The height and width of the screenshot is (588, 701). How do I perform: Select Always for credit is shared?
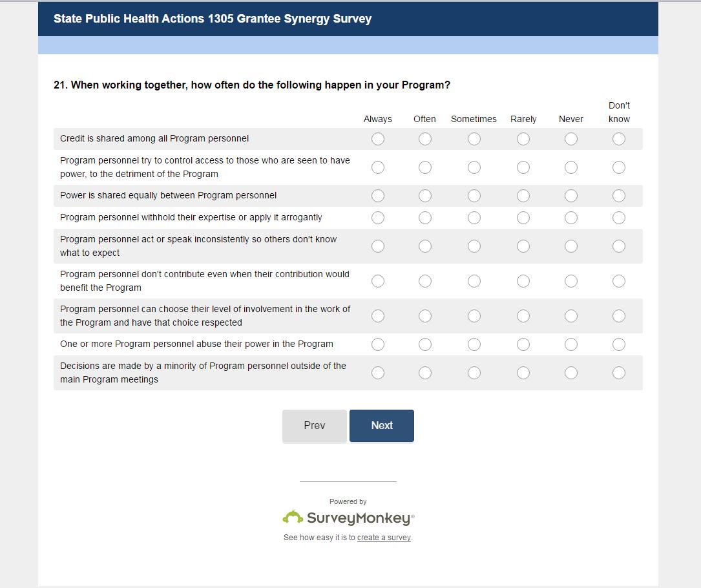(x=378, y=139)
